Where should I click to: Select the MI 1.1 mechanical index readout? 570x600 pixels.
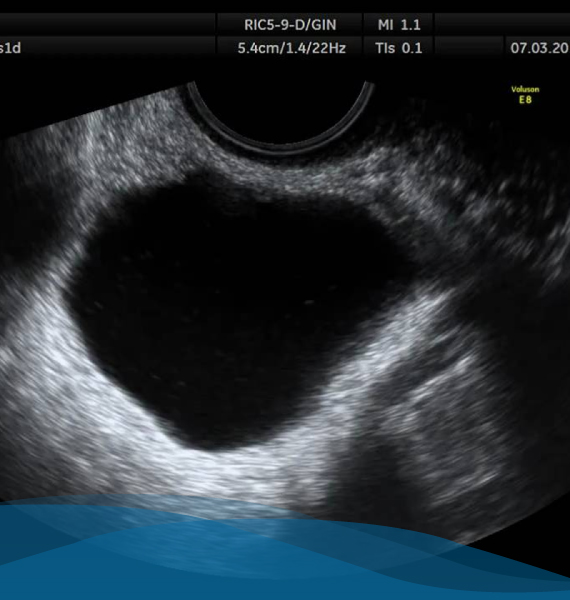(399, 25)
